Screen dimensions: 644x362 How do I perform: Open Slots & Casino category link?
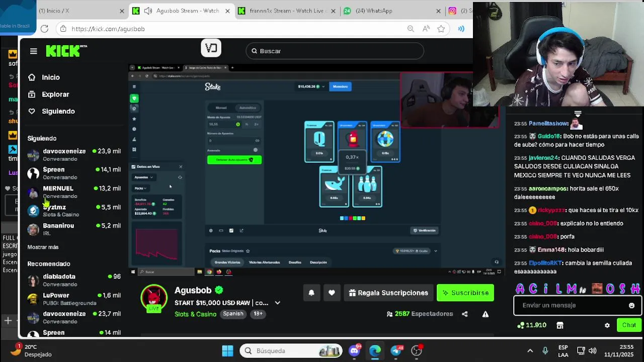(195, 314)
